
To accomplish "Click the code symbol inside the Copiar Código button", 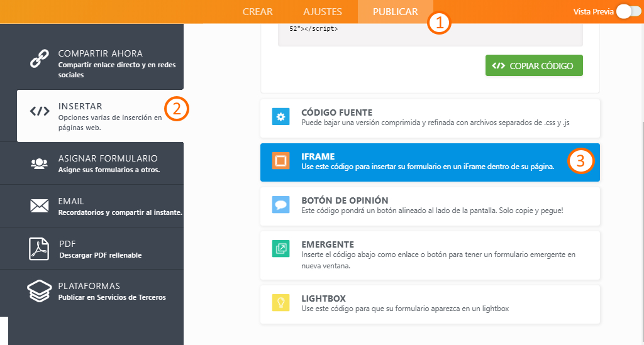I will (x=498, y=65).
